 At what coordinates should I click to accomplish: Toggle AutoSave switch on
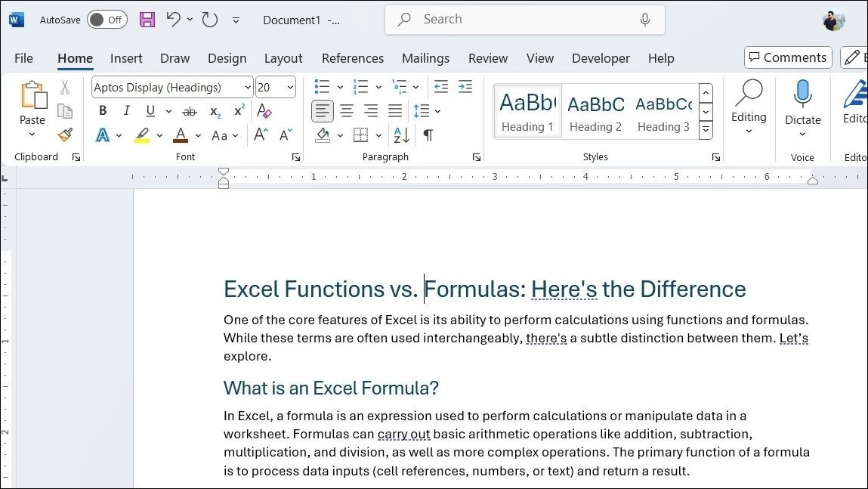107,20
